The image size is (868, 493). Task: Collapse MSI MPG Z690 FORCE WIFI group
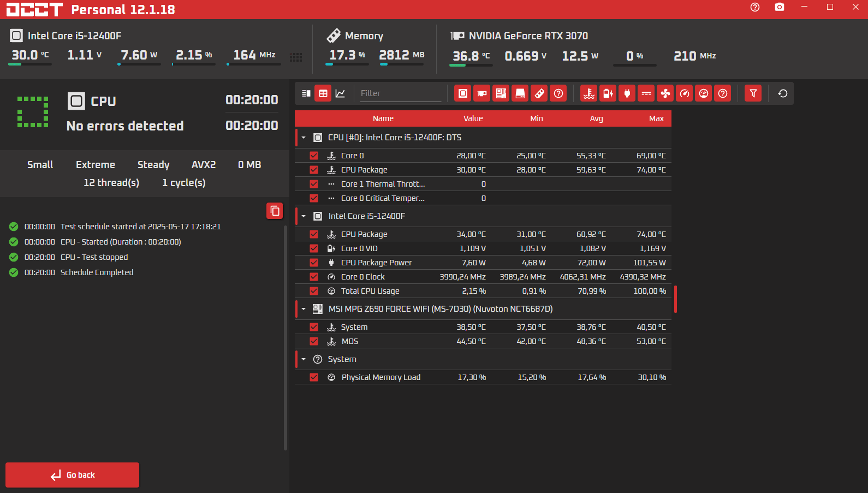[304, 309]
